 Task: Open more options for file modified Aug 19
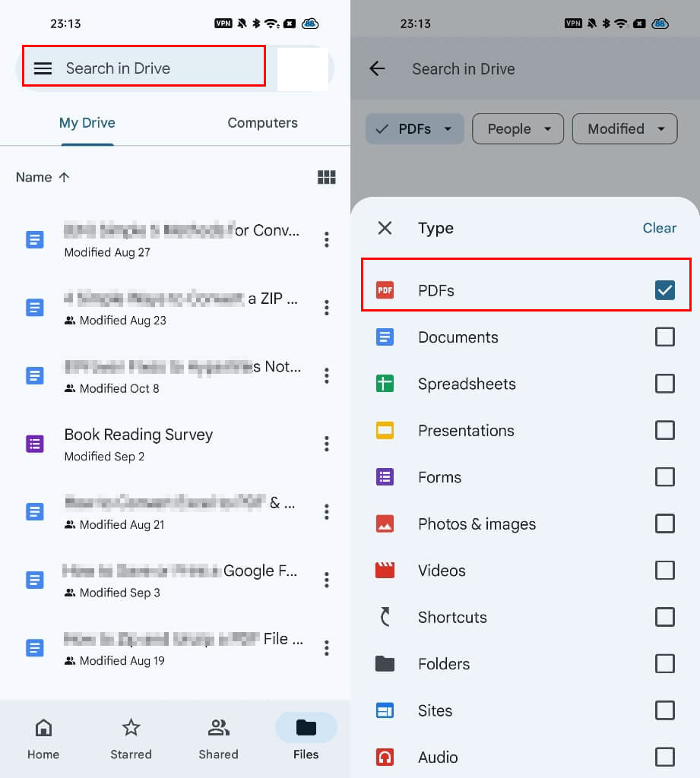point(326,647)
